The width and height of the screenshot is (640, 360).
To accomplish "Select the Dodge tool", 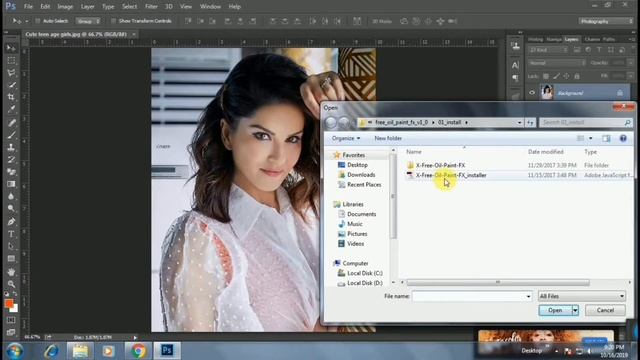I will point(11,209).
